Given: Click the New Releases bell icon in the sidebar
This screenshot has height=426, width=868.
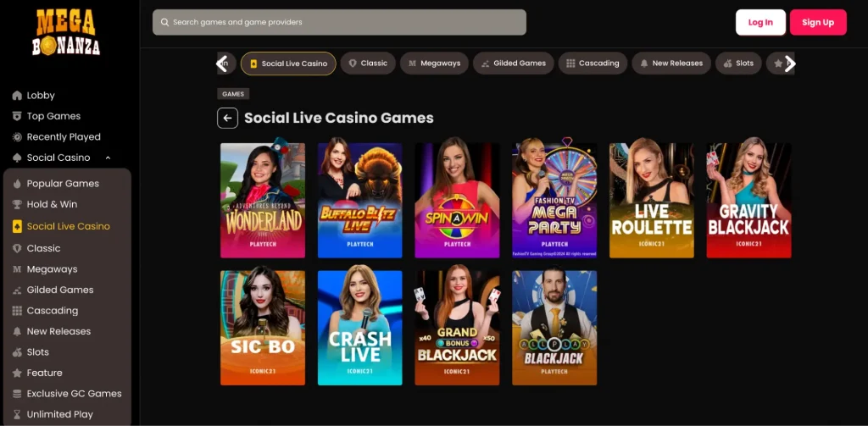Looking at the screenshot, I should tap(17, 331).
